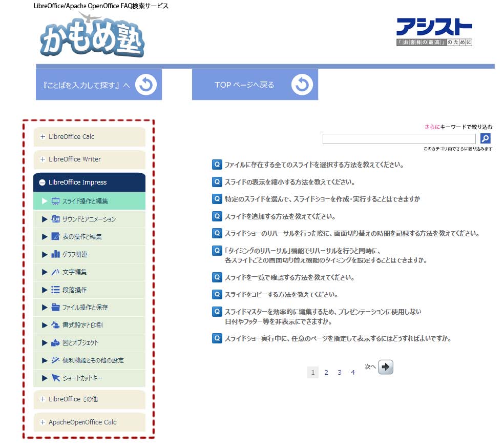The height and width of the screenshot is (448, 504).
Task: Open 便利機能とその他の設定 menu item
Action: pos(89,360)
